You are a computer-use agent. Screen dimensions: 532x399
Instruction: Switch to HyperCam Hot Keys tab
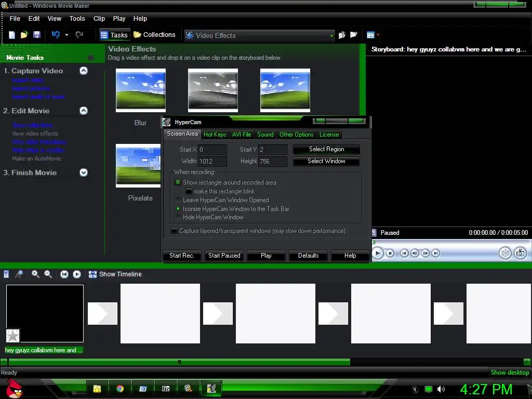[x=215, y=135]
